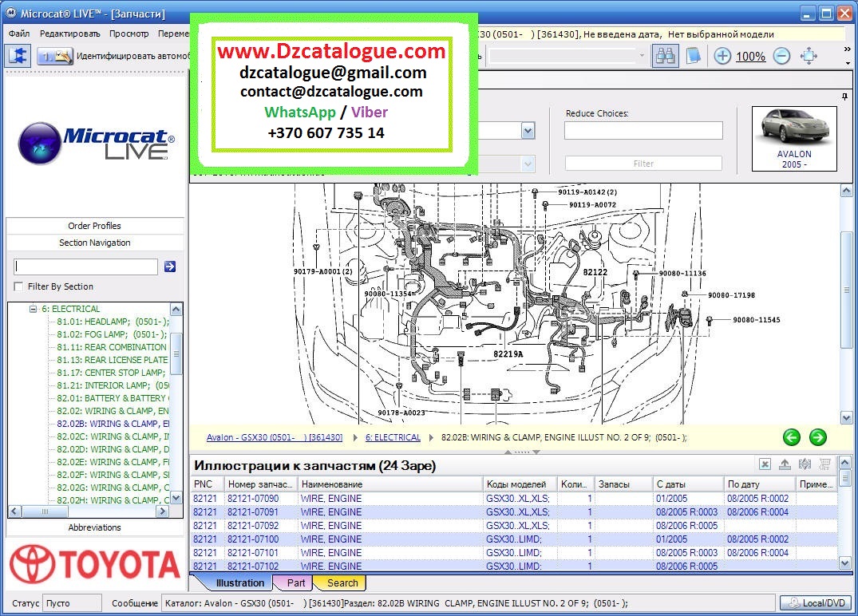Screen dimensions: 858x616
Task: Open the upper filter dropdown arrow
Action: 528,131
